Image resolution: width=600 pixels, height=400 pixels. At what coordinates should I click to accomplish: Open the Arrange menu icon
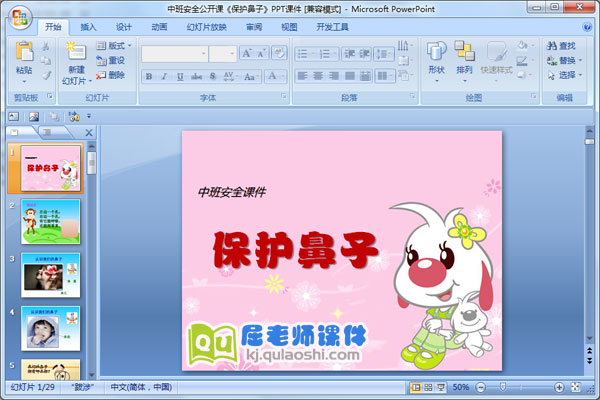[x=464, y=59]
